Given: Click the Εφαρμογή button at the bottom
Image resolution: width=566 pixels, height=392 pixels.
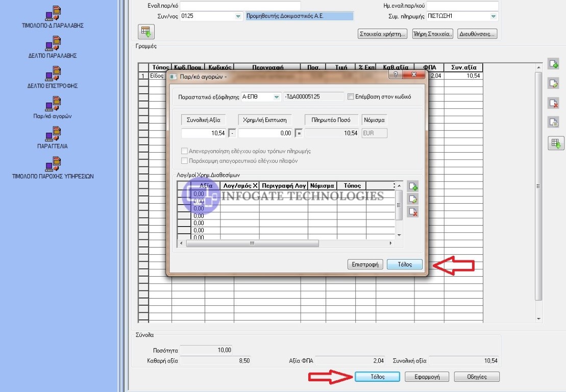Looking at the screenshot, I should (427, 377).
